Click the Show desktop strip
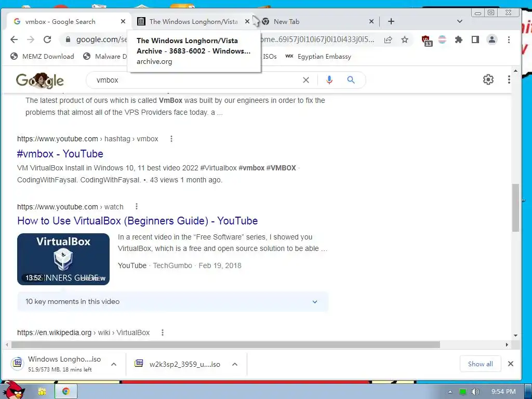 click(x=528, y=392)
